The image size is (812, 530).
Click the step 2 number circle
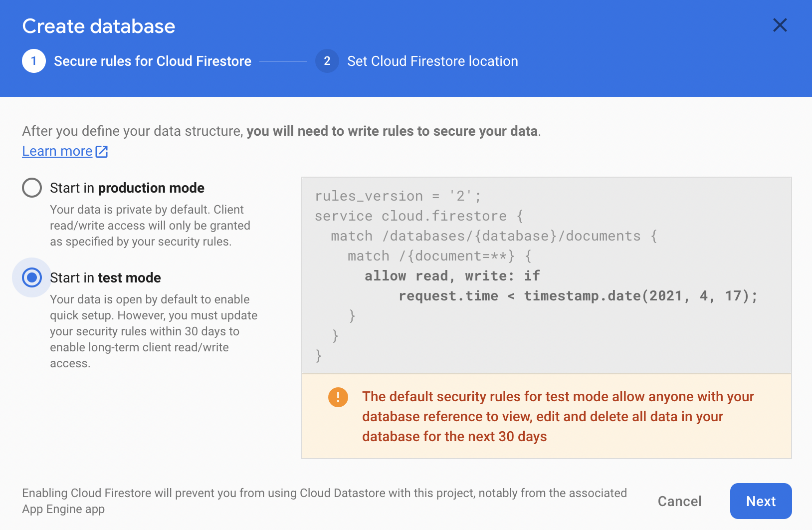pyautogui.click(x=327, y=61)
